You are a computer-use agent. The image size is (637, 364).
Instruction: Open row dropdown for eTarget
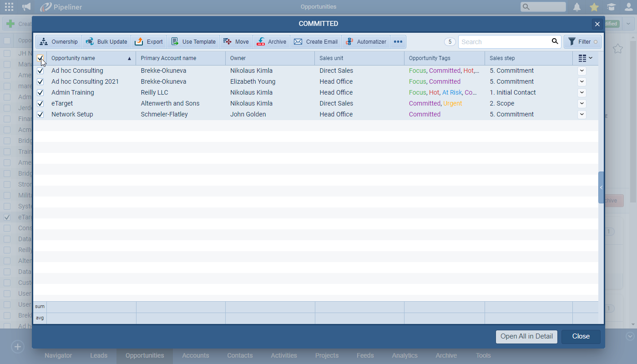(582, 104)
